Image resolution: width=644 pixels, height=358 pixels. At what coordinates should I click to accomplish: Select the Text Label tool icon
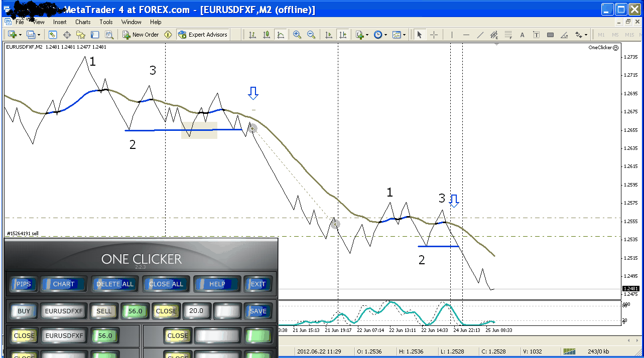point(536,35)
